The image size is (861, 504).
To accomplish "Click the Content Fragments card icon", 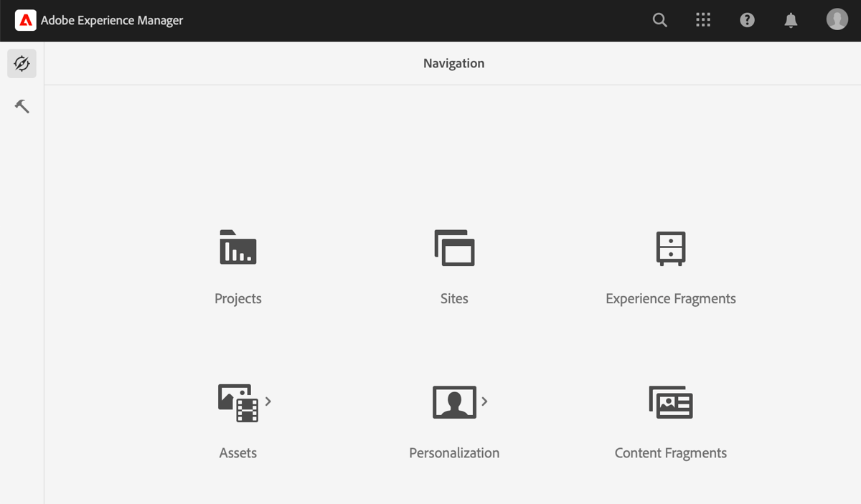I will point(671,402).
